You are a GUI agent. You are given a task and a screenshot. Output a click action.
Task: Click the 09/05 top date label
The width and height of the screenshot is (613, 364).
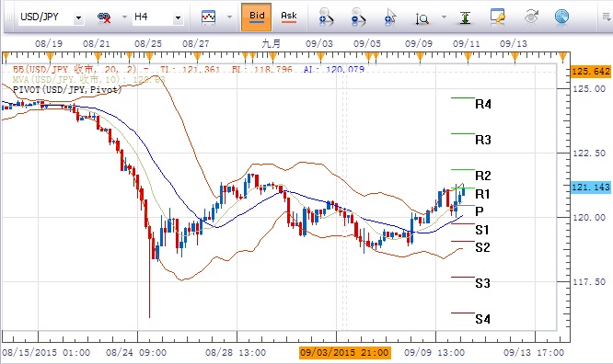[x=367, y=44]
